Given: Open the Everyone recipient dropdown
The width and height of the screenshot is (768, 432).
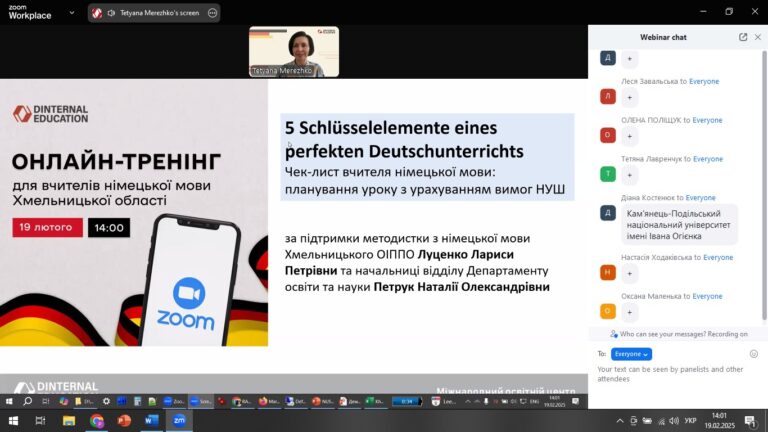Looking at the screenshot, I should 631,354.
